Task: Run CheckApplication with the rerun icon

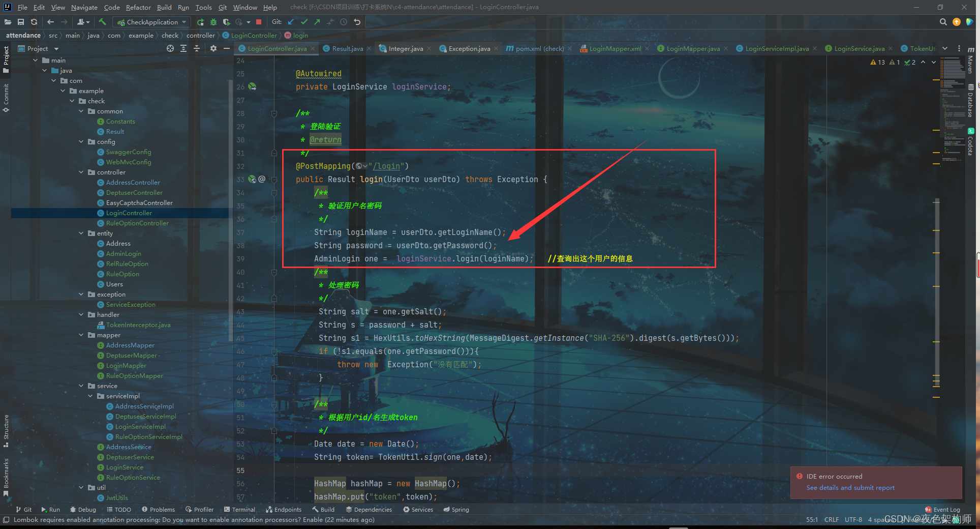Action: (200, 22)
